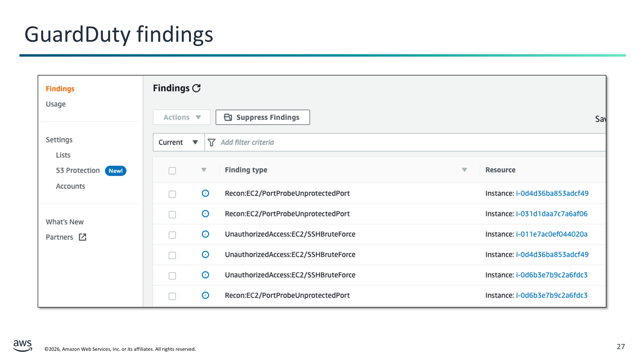Click severity icon of first PortProbeUnprotectedPort row
The height and width of the screenshot is (362, 644).
[x=205, y=193]
